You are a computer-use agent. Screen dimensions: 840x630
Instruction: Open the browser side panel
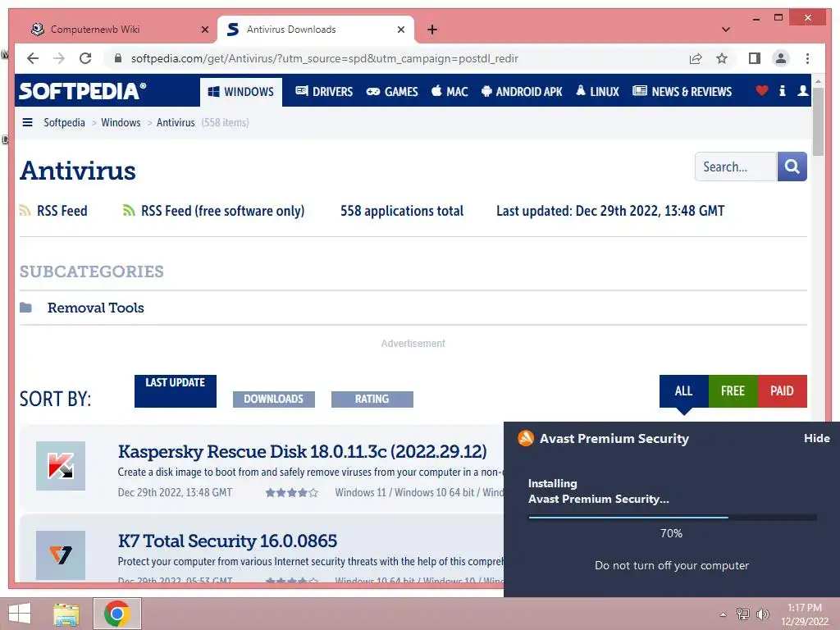point(755,58)
